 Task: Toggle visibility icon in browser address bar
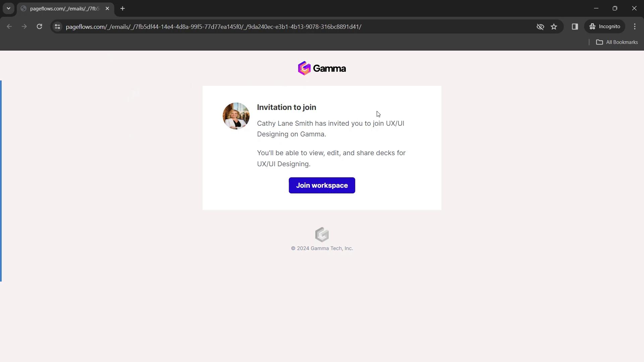(x=540, y=26)
